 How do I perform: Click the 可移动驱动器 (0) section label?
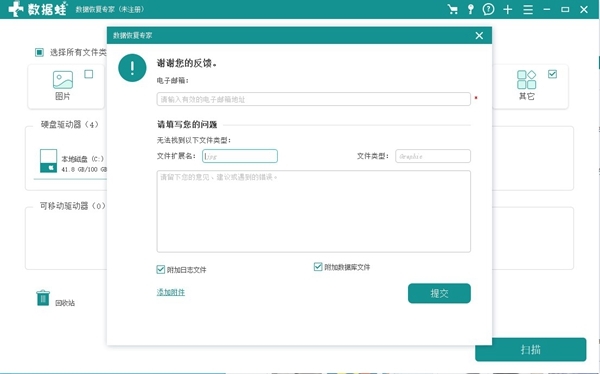[73, 206]
